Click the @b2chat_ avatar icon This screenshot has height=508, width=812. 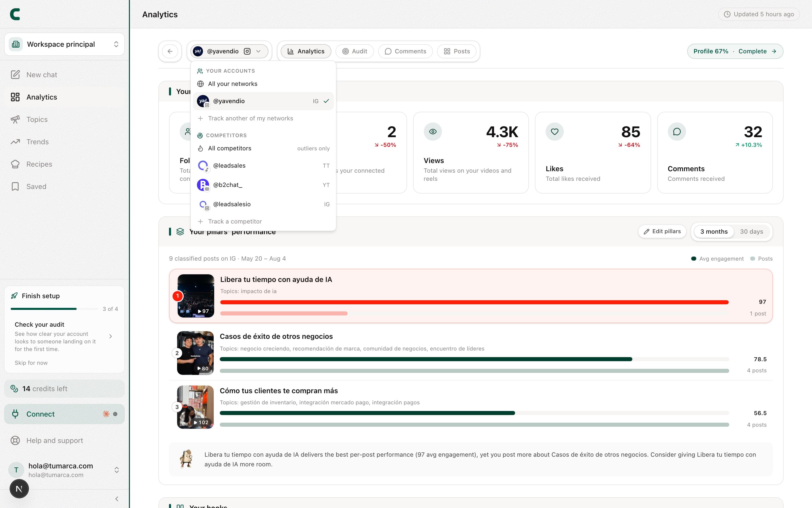203,185
